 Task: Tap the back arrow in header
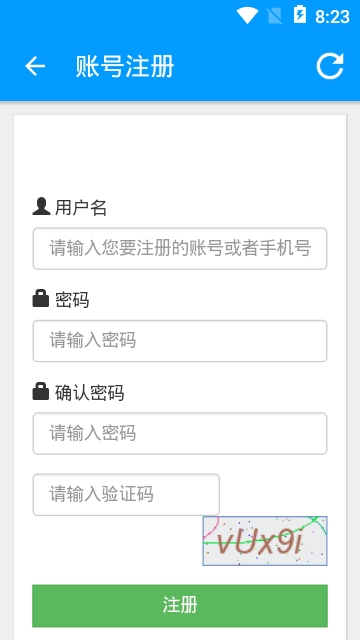[35, 66]
